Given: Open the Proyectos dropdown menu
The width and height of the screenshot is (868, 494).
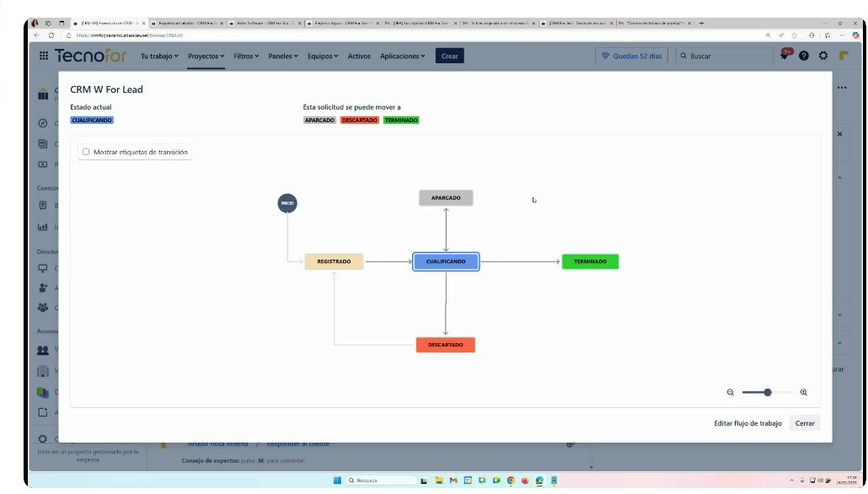Looking at the screenshot, I should [x=206, y=56].
